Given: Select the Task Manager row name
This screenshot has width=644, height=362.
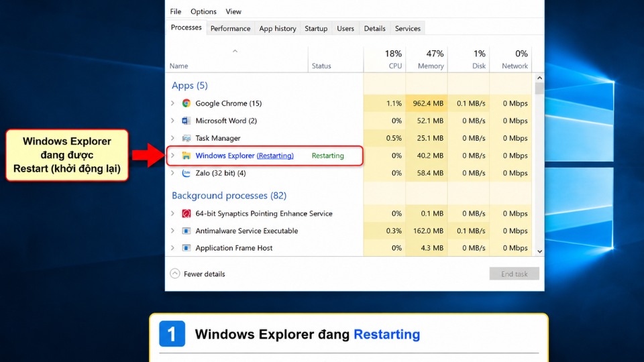Looking at the screenshot, I should [x=217, y=138].
